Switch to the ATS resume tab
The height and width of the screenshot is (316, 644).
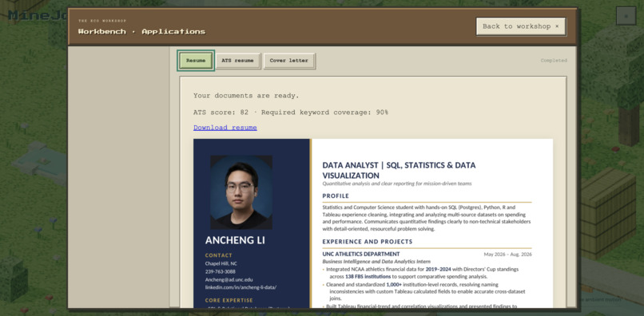point(237,61)
